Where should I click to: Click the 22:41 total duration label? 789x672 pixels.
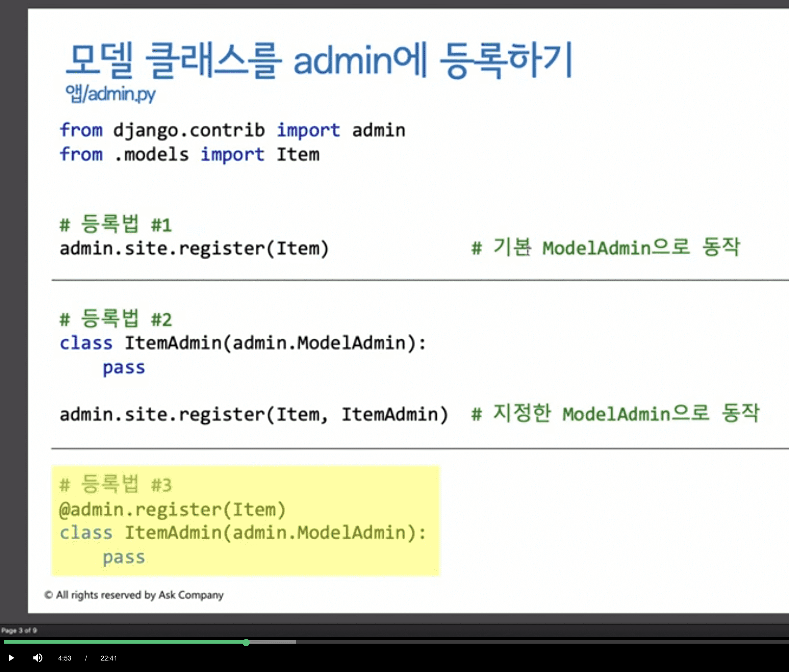pos(108,658)
